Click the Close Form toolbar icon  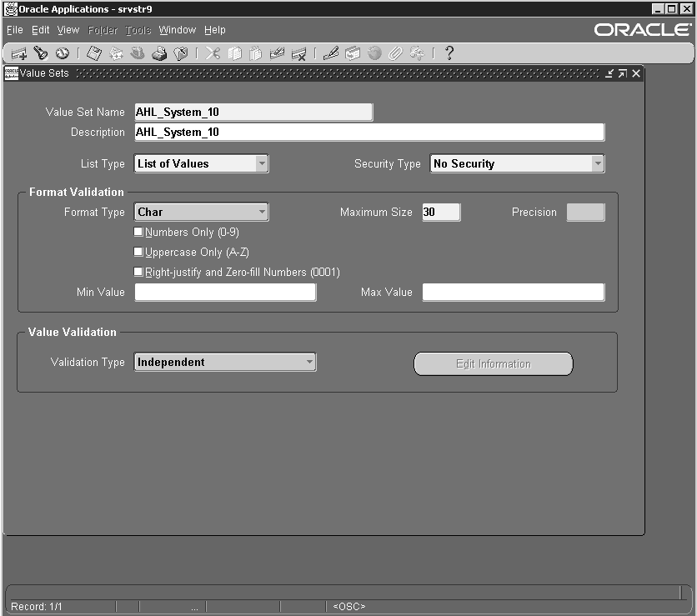click(x=180, y=53)
